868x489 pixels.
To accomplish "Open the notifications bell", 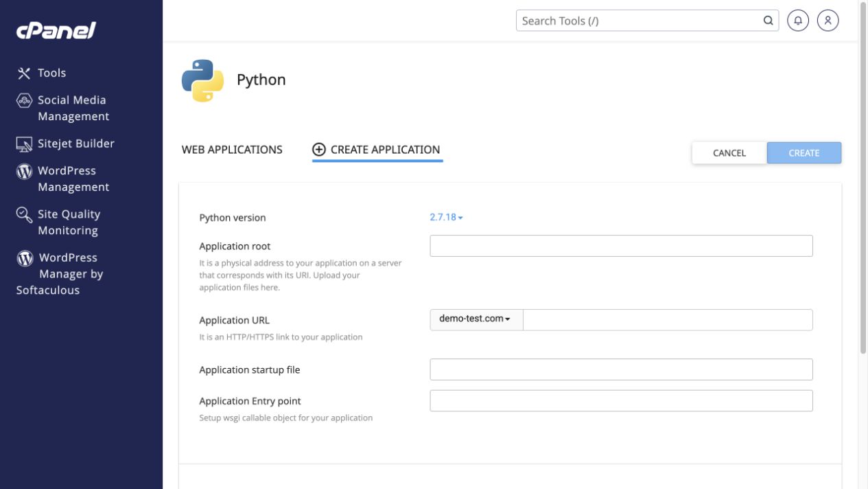I will click(798, 21).
